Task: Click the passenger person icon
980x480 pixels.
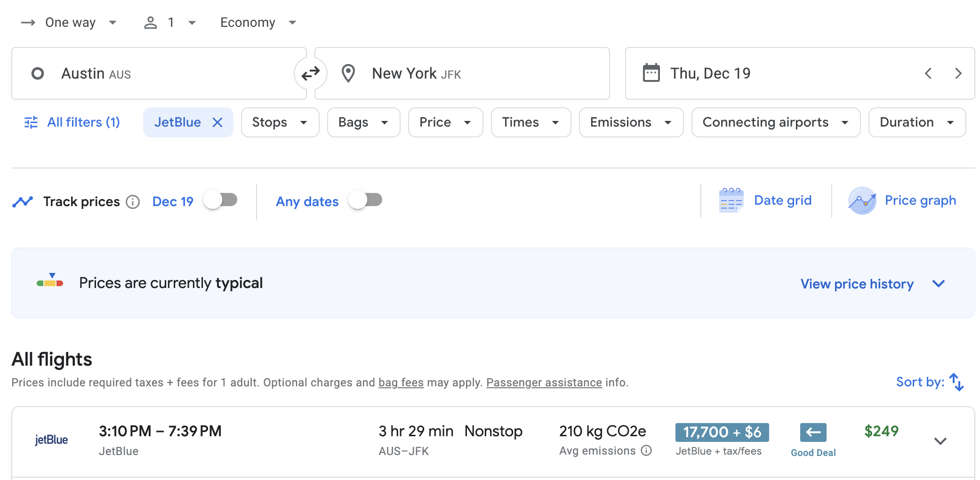Action: pos(151,23)
